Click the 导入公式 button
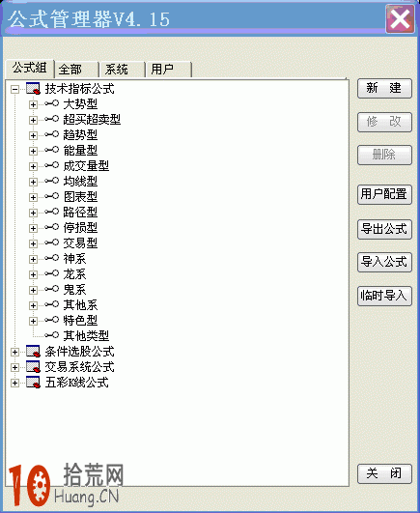 tap(384, 262)
